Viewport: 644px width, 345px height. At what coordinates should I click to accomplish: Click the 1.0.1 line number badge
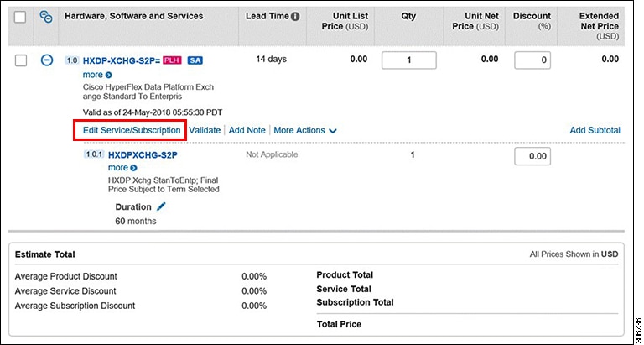[x=94, y=154]
